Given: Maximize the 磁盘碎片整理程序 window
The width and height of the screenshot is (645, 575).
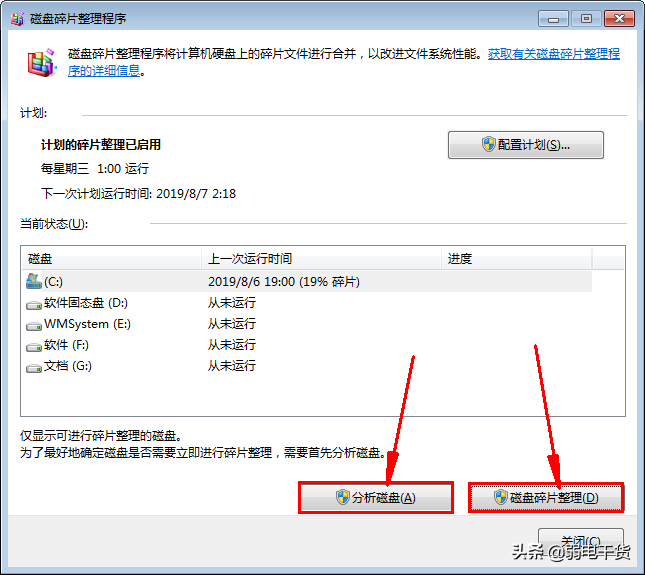Looking at the screenshot, I should tap(586, 19).
